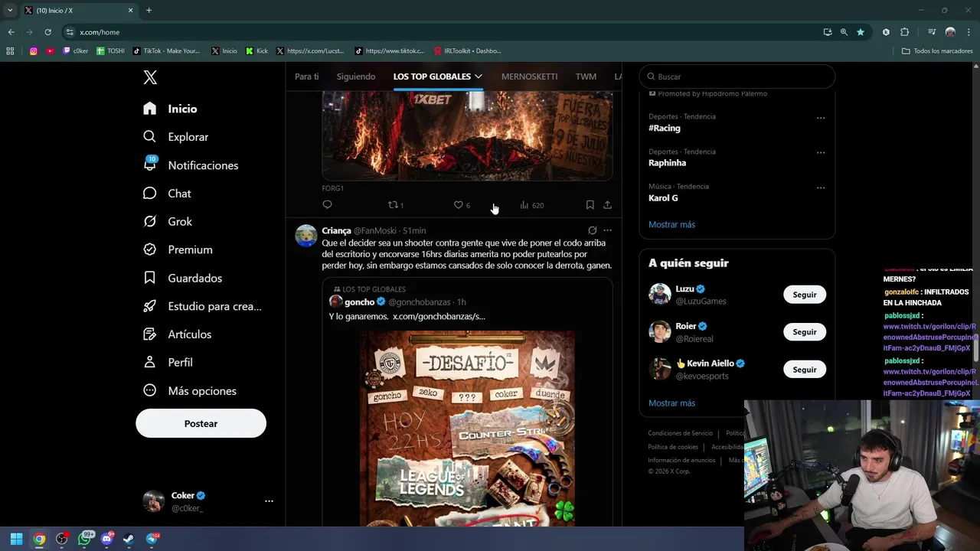Open Windows Start menu
The height and width of the screenshot is (551, 980).
coord(16,539)
